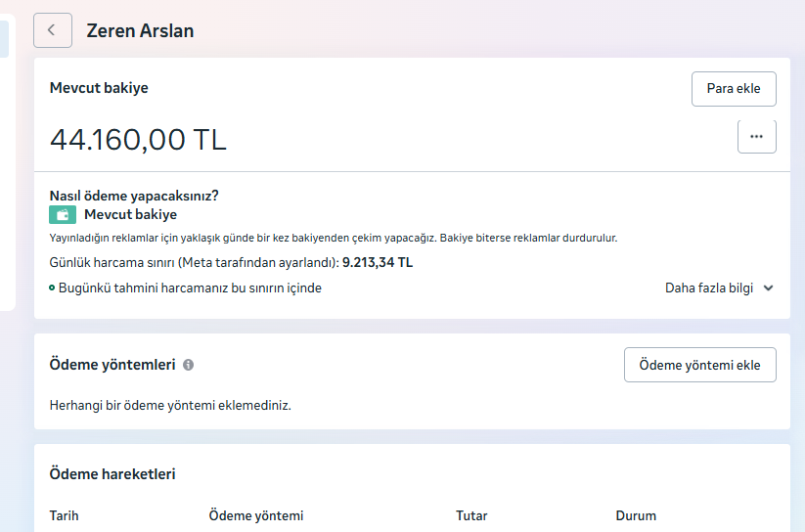Click the Nasıl ödeme yapacaksınız? heading

point(134,196)
